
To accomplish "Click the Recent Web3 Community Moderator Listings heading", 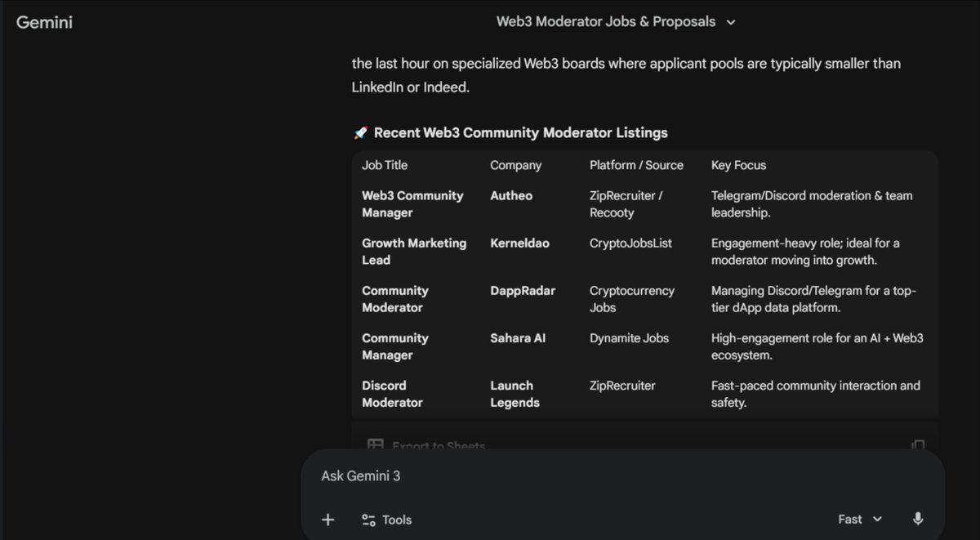I will click(x=520, y=132).
